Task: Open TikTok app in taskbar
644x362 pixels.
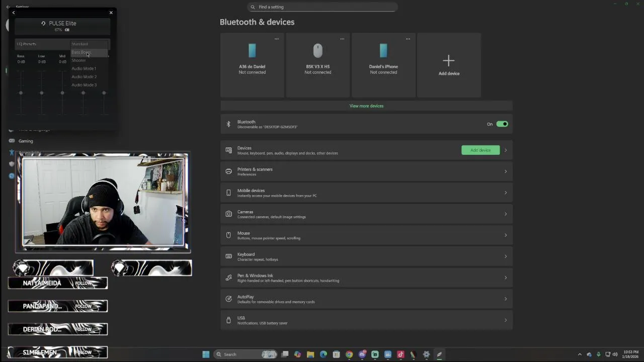Action: (x=400, y=354)
